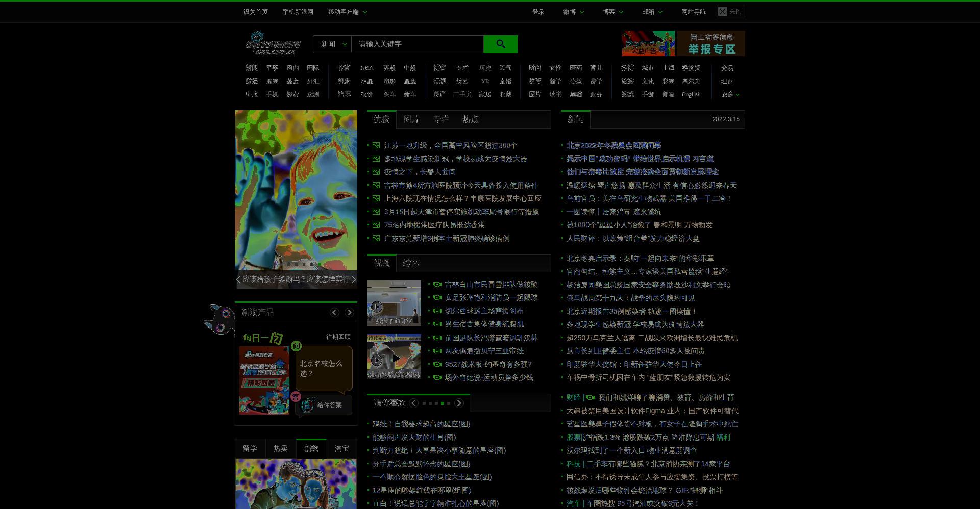The width and height of the screenshot is (980, 509).
Task: Click the 往期回顾 link
Action: [338, 337]
